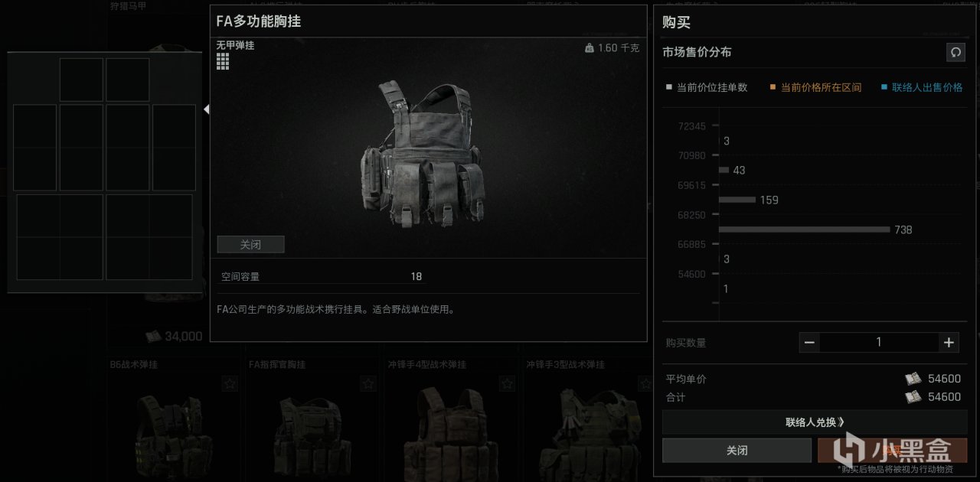The height and width of the screenshot is (482, 980).
Task: Open 联络人兑换 contact exchange
Action: [x=815, y=422]
